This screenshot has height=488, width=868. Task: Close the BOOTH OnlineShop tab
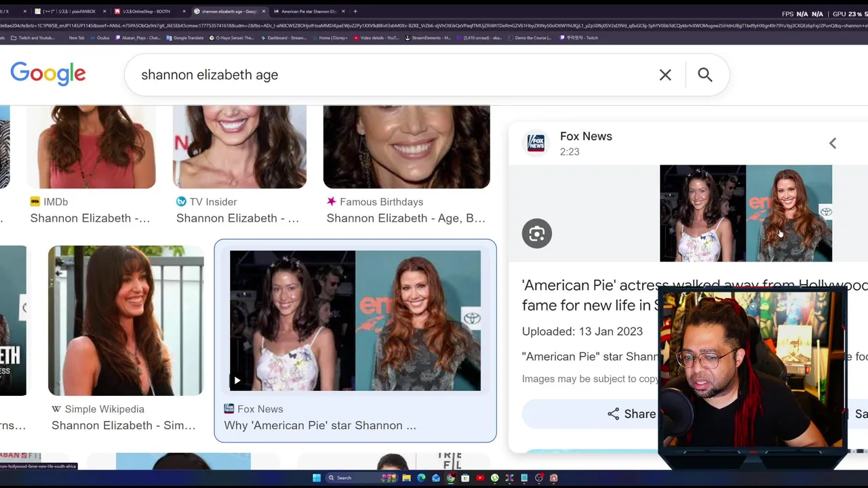(x=184, y=12)
